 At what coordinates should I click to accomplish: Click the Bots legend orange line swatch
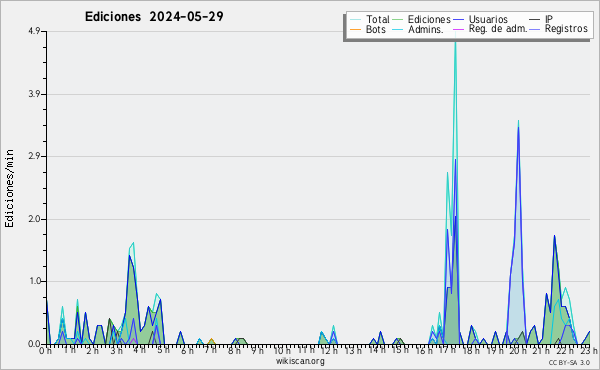pos(355,29)
